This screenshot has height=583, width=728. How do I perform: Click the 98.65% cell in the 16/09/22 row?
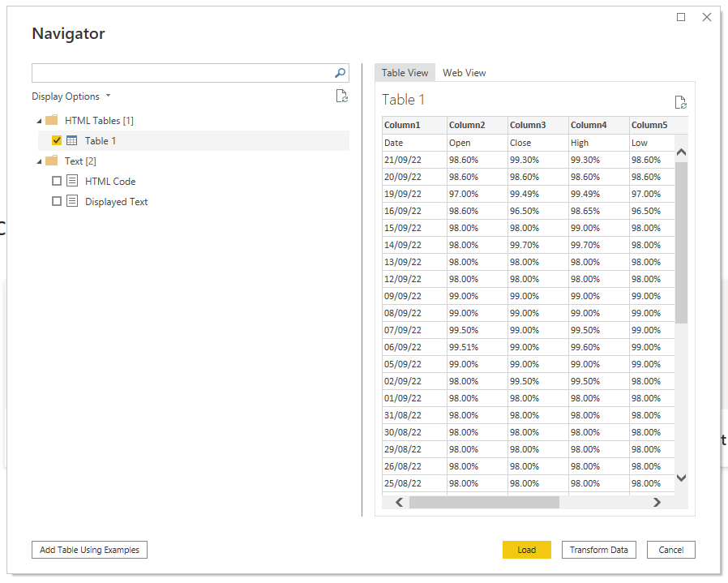click(x=599, y=211)
